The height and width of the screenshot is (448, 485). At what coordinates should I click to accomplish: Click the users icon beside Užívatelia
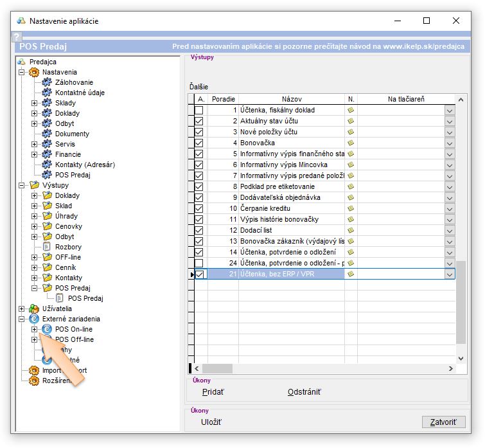34,309
